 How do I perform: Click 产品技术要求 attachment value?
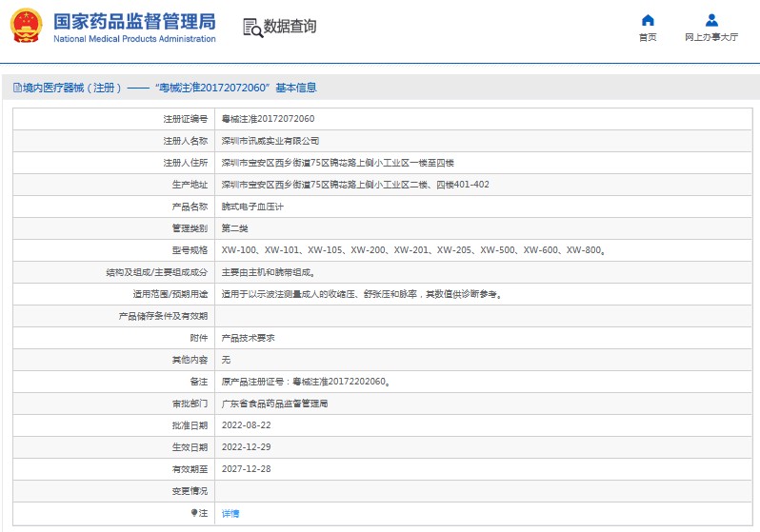point(249,338)
